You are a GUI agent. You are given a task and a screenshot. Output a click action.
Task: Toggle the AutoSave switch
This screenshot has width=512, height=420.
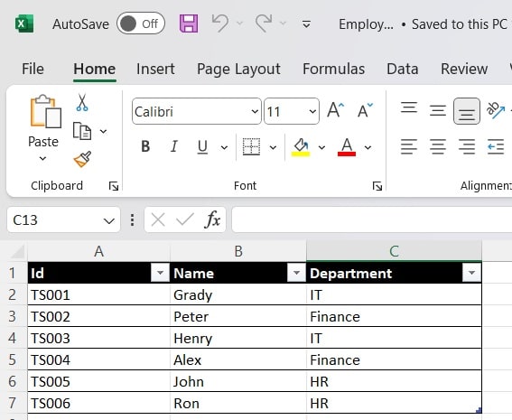141,23
